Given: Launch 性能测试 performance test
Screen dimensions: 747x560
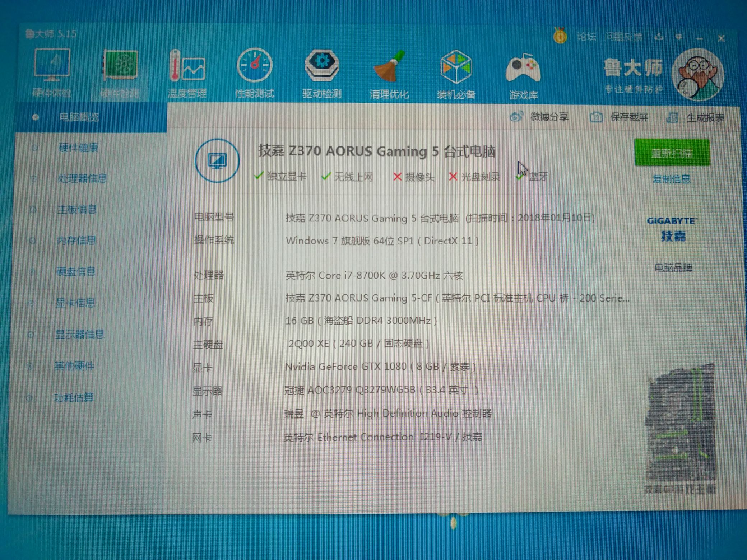Looking at the screenshot, I should pos(255,74).
